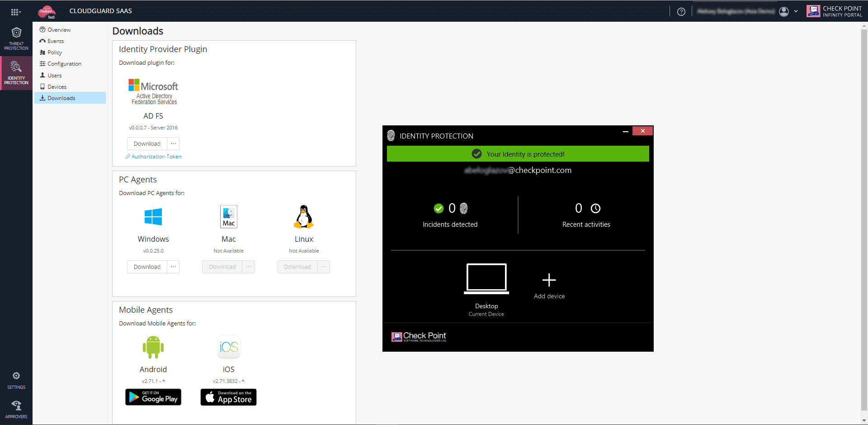Download the AD FS plugin
This screenshot has height=425, width=868.
point(147,144)
